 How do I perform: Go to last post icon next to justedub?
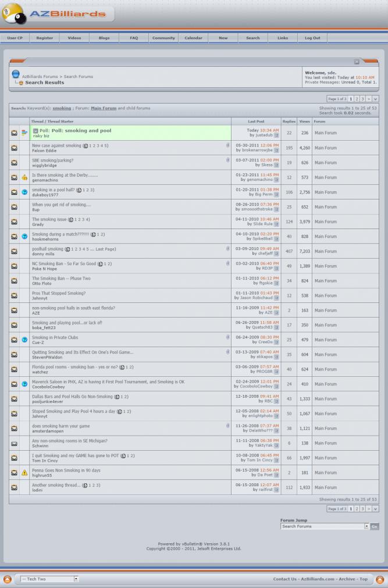pyautogui.click(x=276, y=136)
